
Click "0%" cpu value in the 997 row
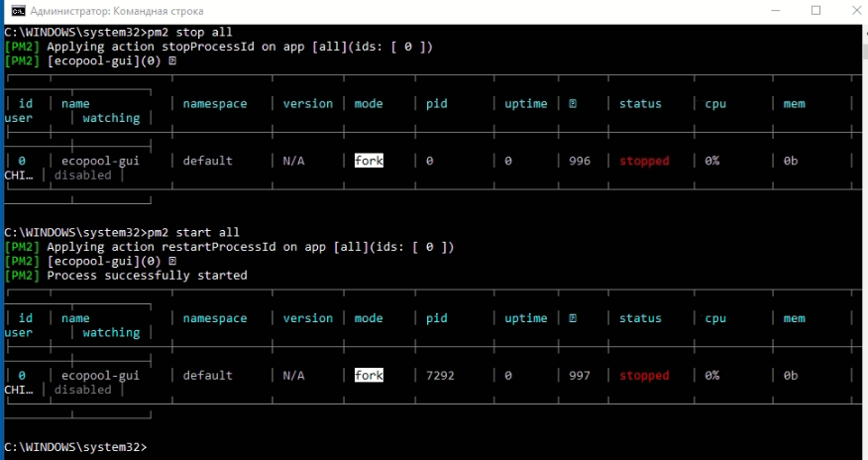pos(711,376)
